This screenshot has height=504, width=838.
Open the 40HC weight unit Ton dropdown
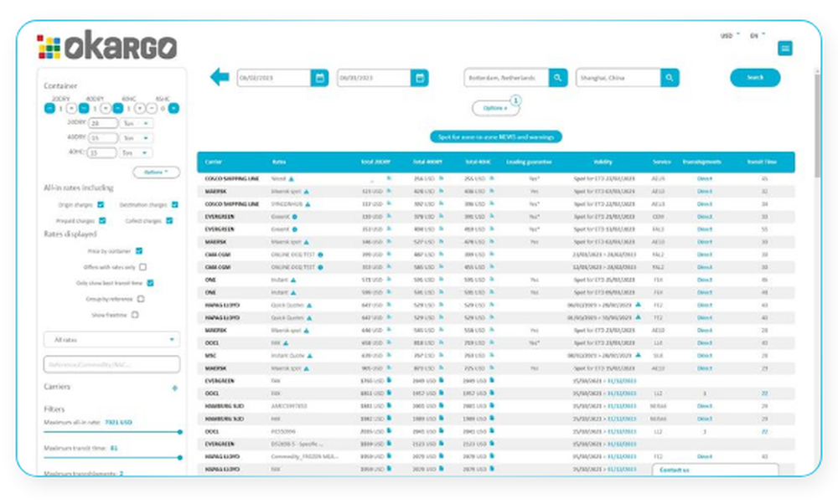[135, 153]
